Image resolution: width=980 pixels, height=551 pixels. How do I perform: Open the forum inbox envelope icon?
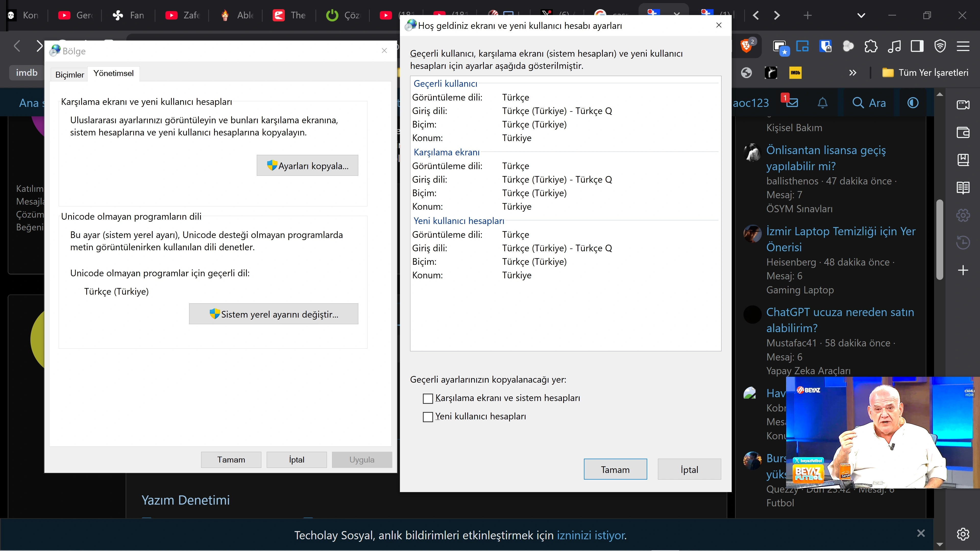pyautogui.click(x=792, y=103)
